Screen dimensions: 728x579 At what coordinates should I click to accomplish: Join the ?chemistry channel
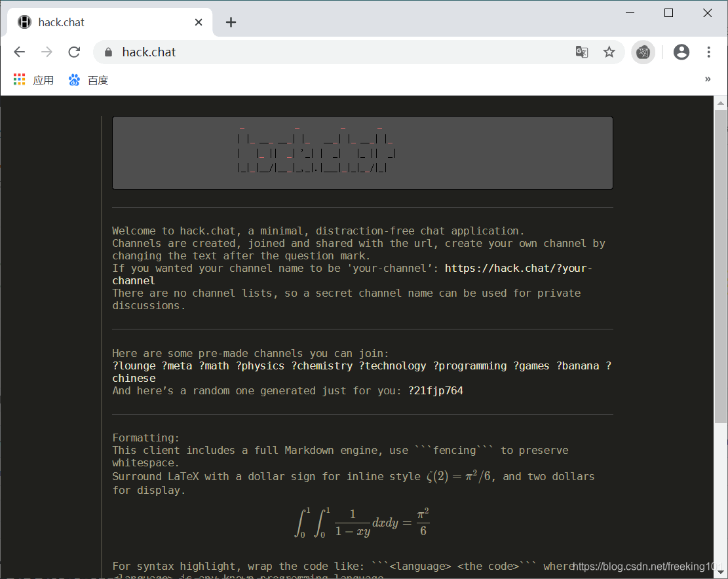point(322,366)
